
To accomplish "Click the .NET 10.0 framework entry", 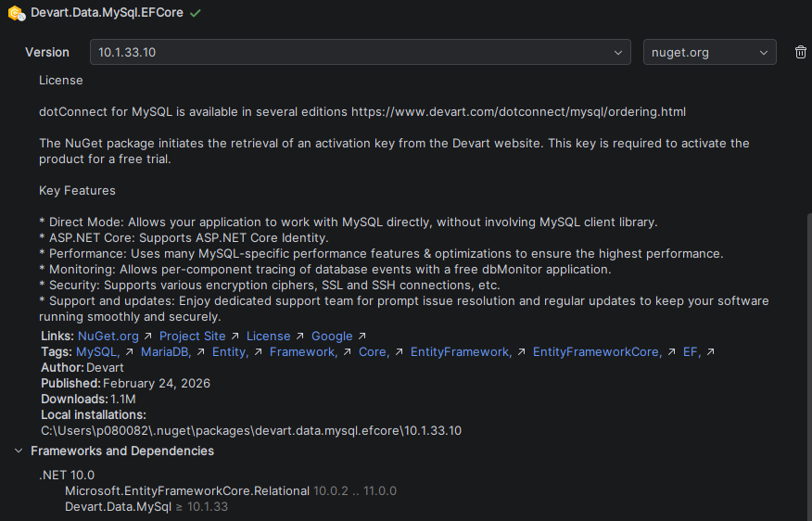I will point(67,475).
